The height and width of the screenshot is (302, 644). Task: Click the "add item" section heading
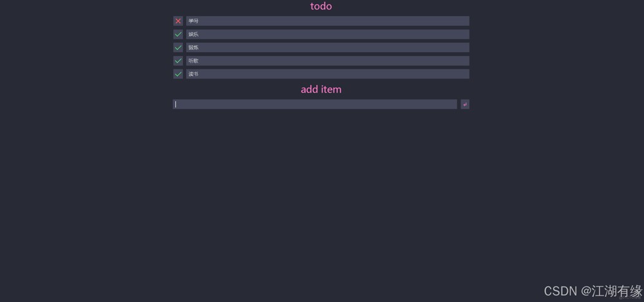(321, 89)
